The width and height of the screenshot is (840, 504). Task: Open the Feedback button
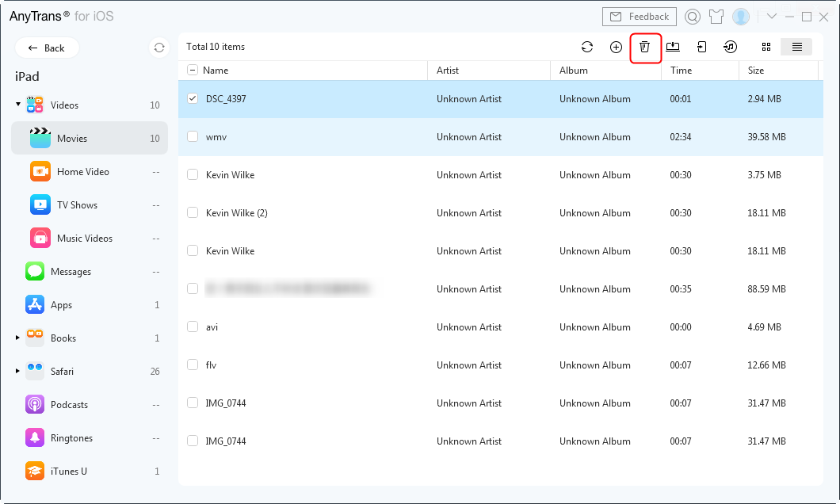[639, 17]
